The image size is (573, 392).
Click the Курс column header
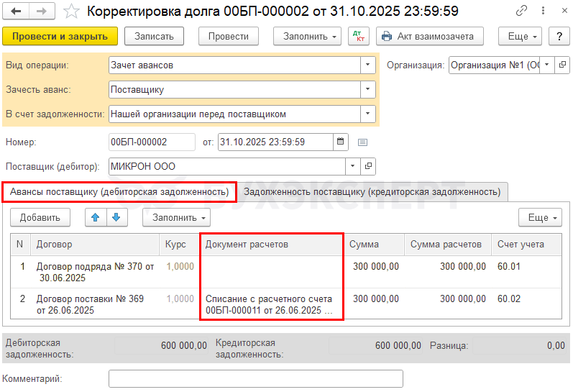180,245
